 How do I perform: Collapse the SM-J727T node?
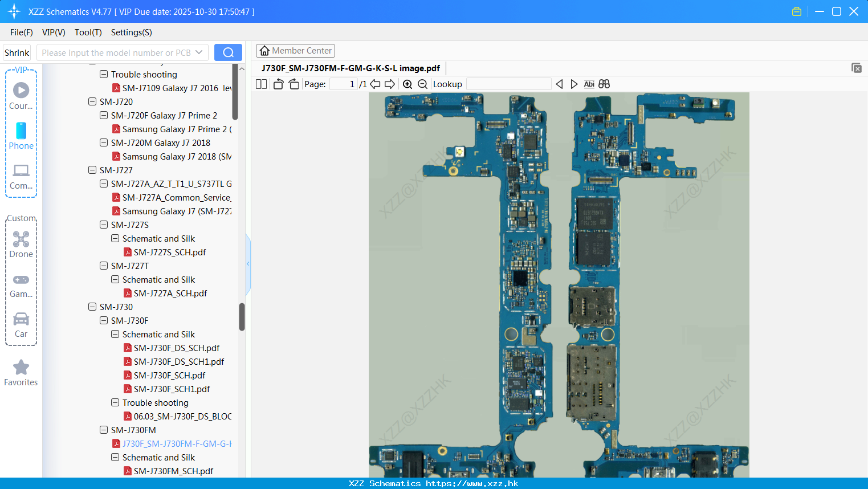click(x=104, y=266)
